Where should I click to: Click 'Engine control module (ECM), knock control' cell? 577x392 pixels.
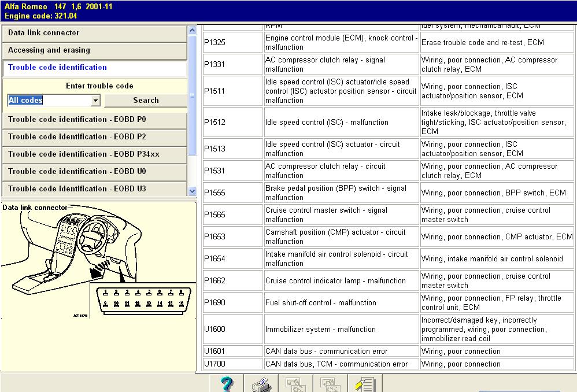(x=341, y=42)
